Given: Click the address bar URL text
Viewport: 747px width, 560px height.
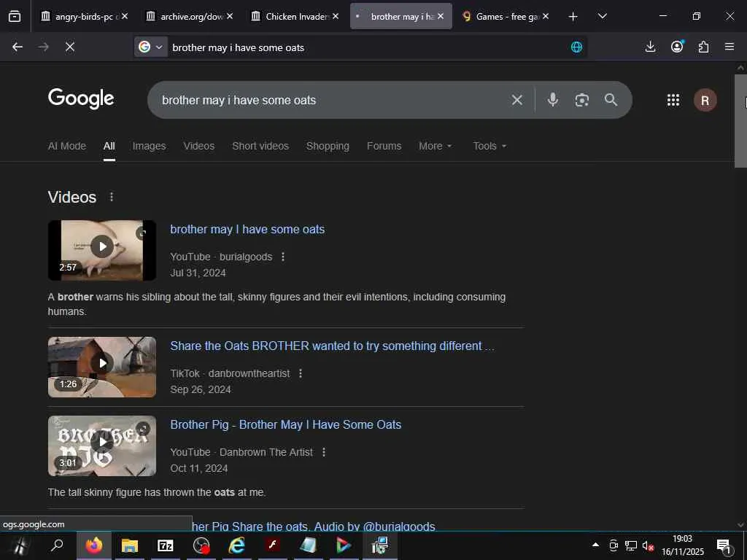Looking at the screenshot, I should [x=239, y=47].
